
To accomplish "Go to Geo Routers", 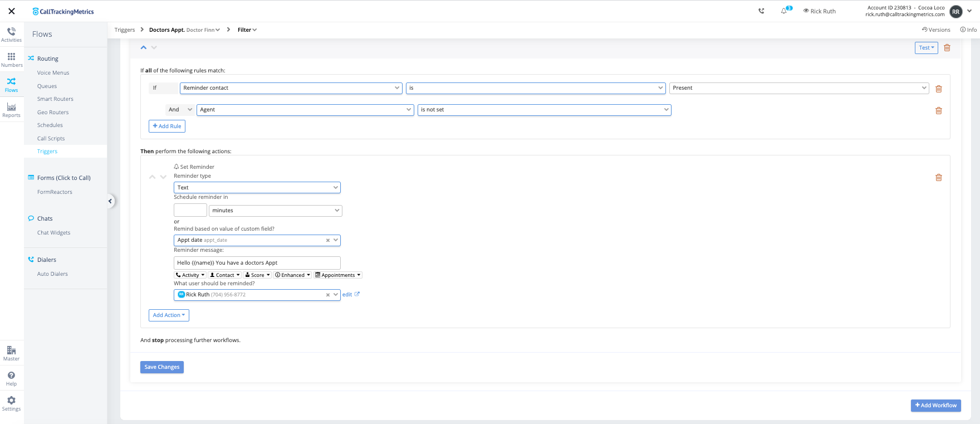I will click(53, 113).
